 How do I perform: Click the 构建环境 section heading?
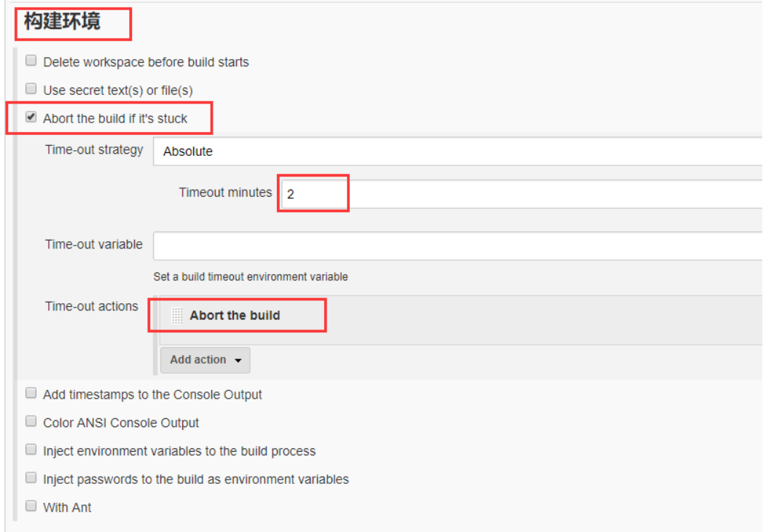63,22
